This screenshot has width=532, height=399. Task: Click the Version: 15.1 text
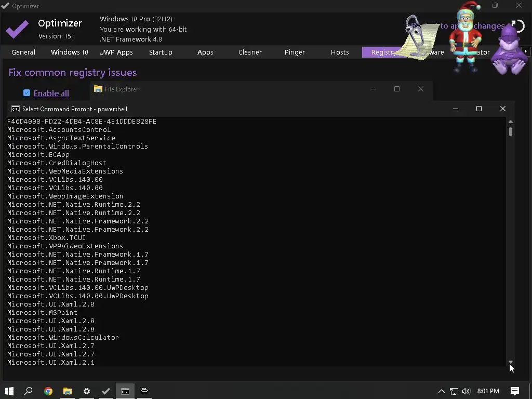[x=57, y=36]
